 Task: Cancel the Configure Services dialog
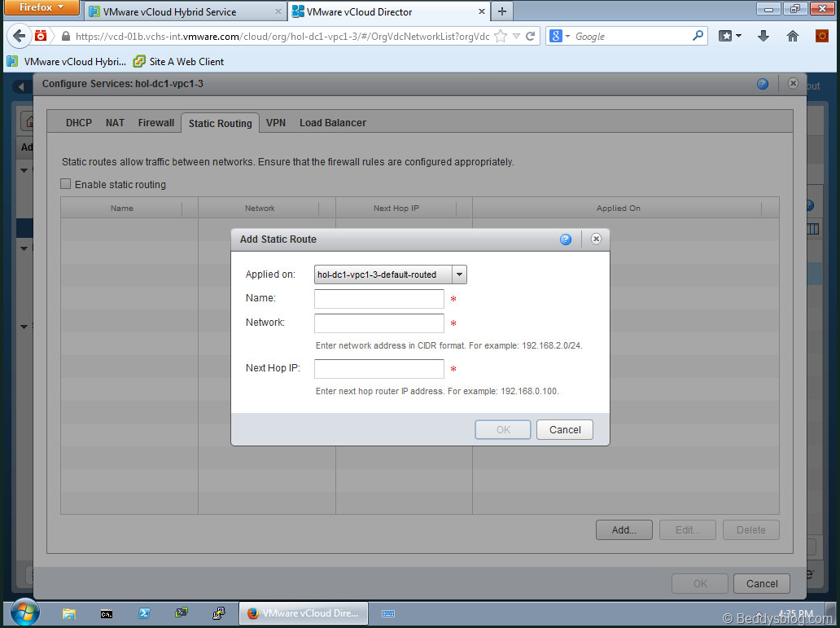762,583
